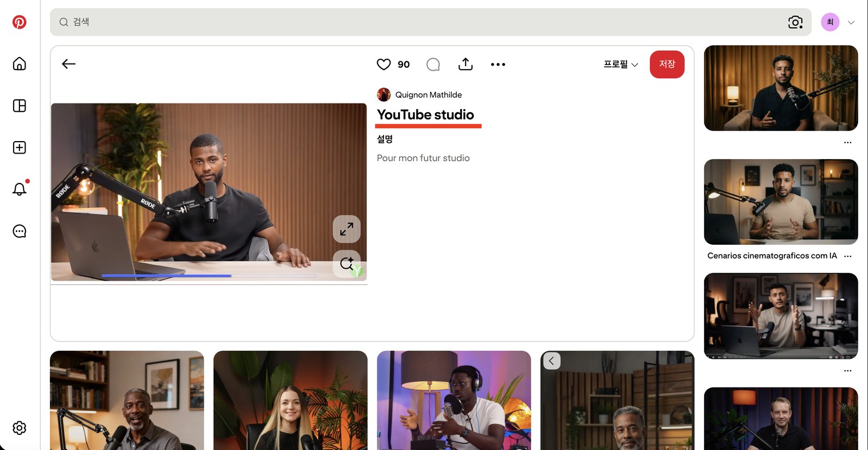Create a new pin with plus icon
The height and width of the screenshot is (450, 868).
(20, 147)
